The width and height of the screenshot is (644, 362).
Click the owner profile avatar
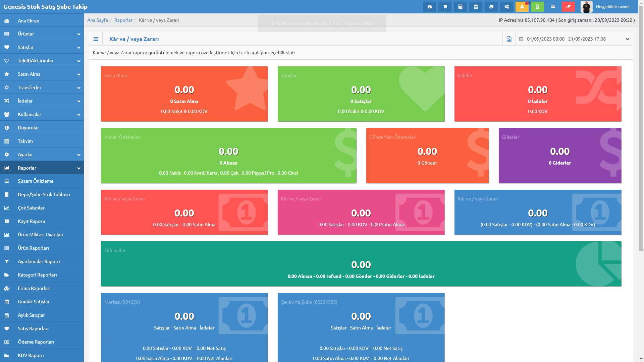coord(586,7)
